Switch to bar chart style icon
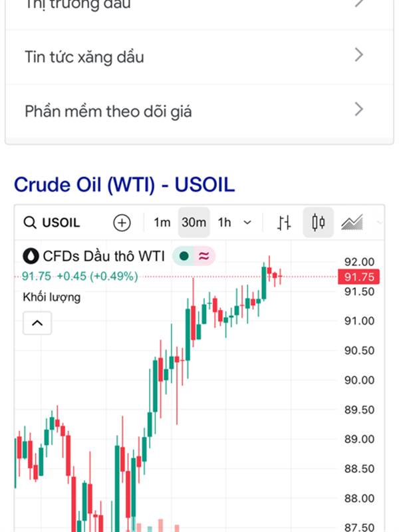The image size is (399, 532). pos(285,223)
